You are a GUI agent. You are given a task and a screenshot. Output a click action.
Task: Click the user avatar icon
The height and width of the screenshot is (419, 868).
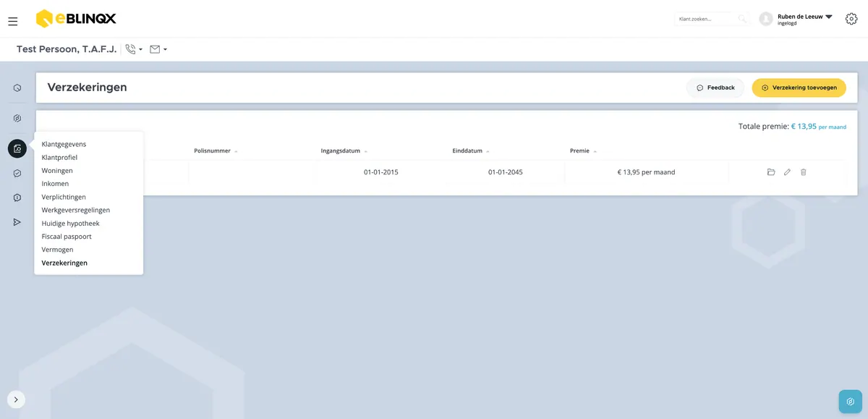[766, 19]
